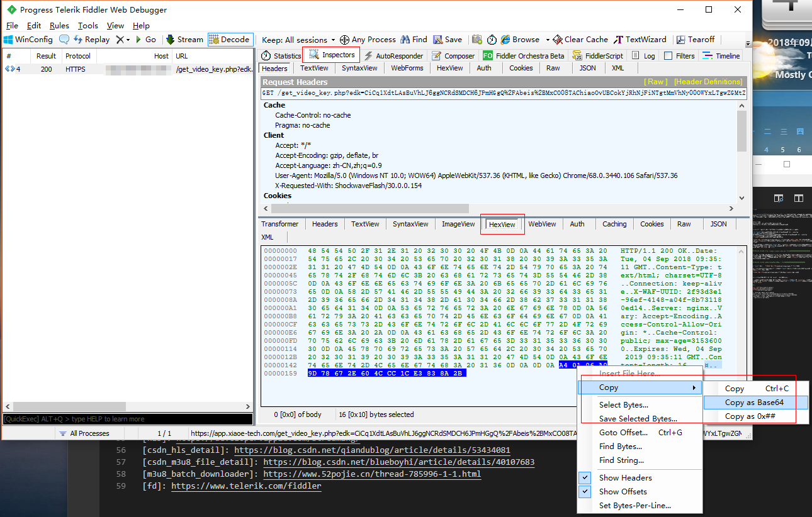Switch to the AutoResponder tab
The height and width of the screenshot is (517, 812).
point(393,55)
